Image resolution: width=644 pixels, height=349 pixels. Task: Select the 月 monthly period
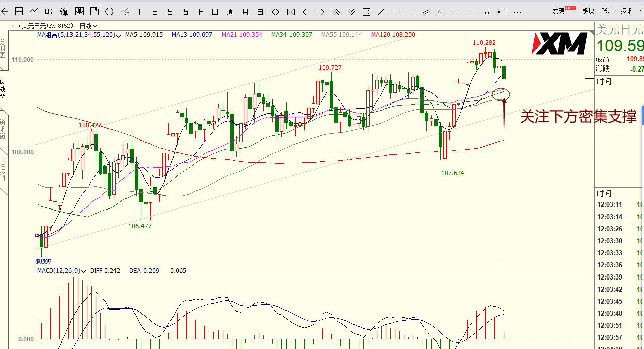tap(245, 11)
